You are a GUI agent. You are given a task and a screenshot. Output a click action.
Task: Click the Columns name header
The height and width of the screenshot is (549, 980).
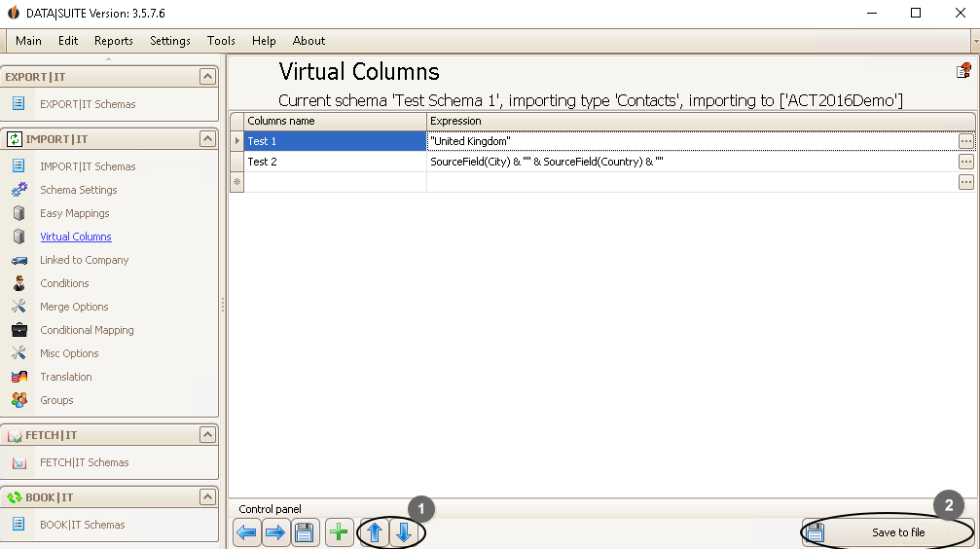tap(335, 122)
